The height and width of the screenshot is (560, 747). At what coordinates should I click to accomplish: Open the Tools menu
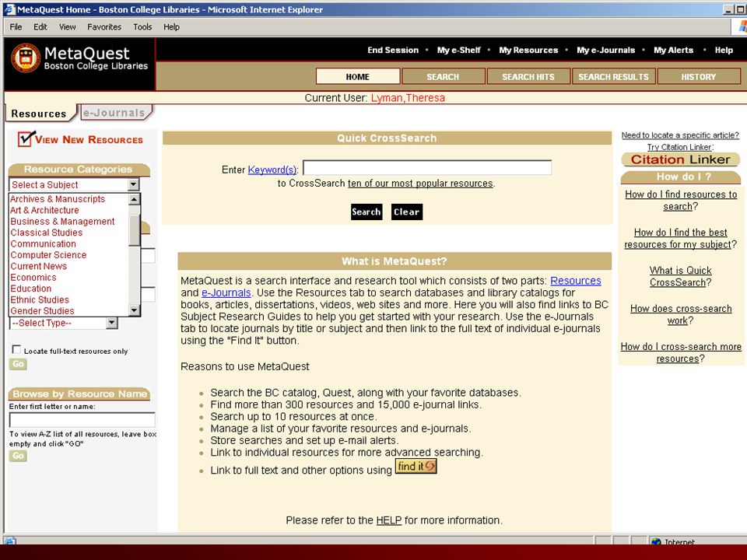(142, 26)
